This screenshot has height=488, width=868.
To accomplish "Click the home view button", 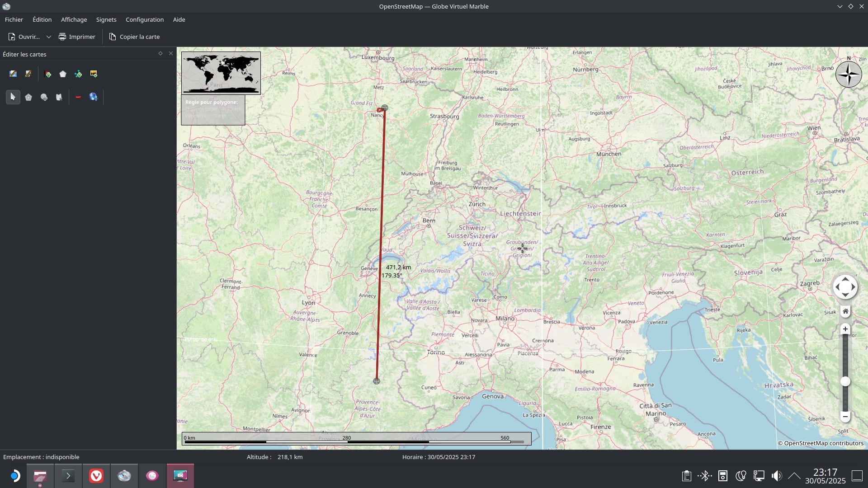I will 845,311.
